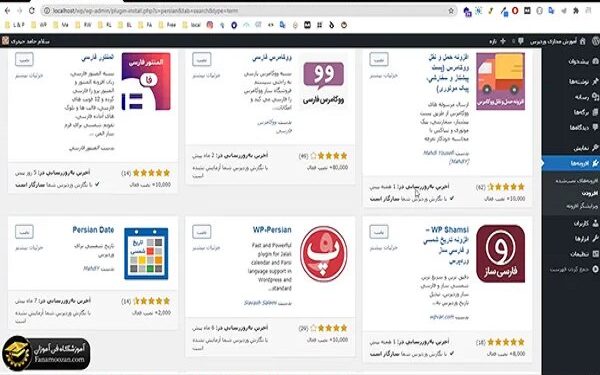
Task: Open more details for WP Shamsi
Action: click(x=383, y=248)
